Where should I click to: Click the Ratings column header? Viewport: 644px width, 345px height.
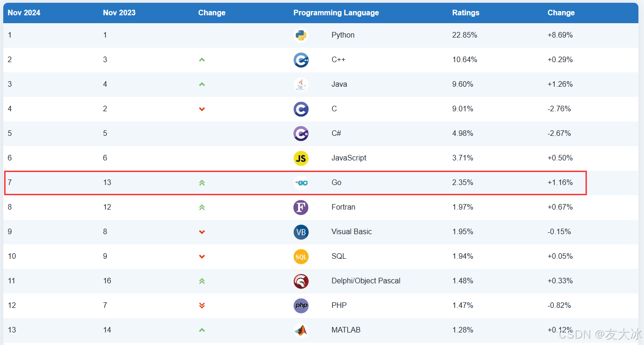click(x=466, y=13)
